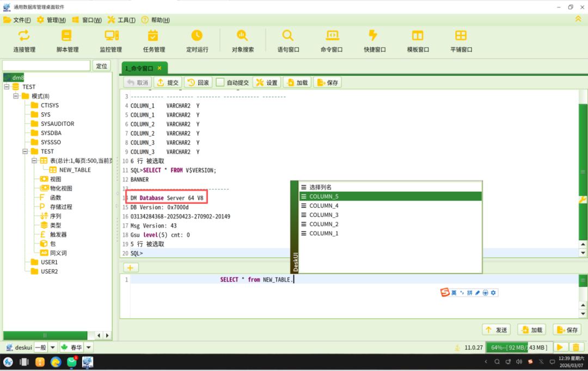
Task: Click the 保存 save button in output toolbar
Action: (x=328, y=82)
